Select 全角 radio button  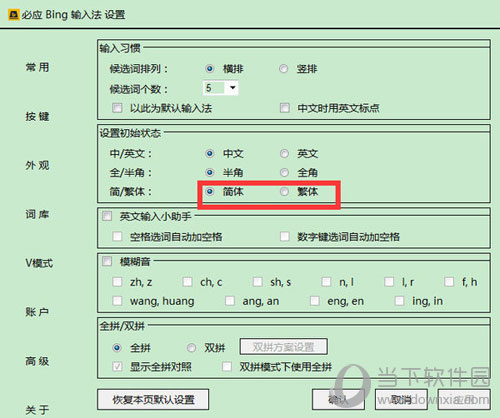[284, 173]
